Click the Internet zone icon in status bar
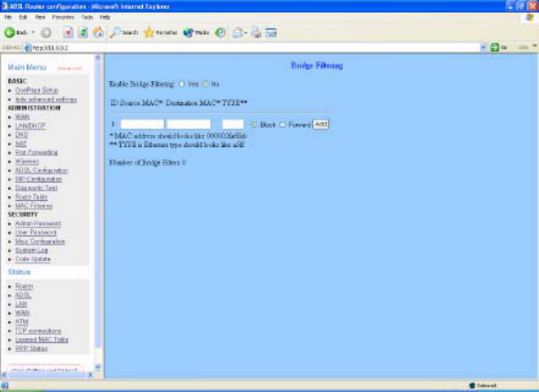Image resolution: width=539 pixels, height=392 pixels. click(472, 385)
